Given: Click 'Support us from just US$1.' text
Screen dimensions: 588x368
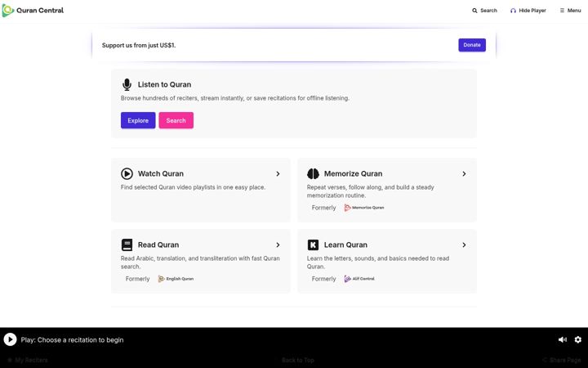Looking at the screenshot, I should (x=139, y=45).
